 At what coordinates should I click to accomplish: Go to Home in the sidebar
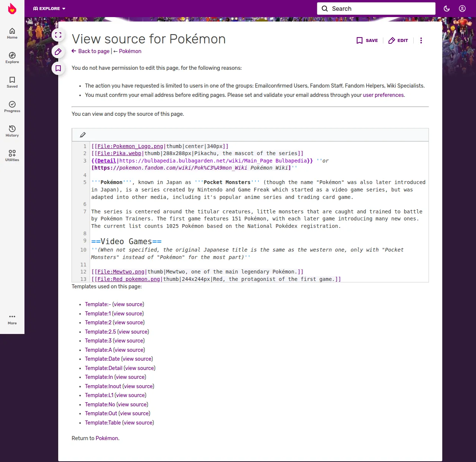coord(12,33)
